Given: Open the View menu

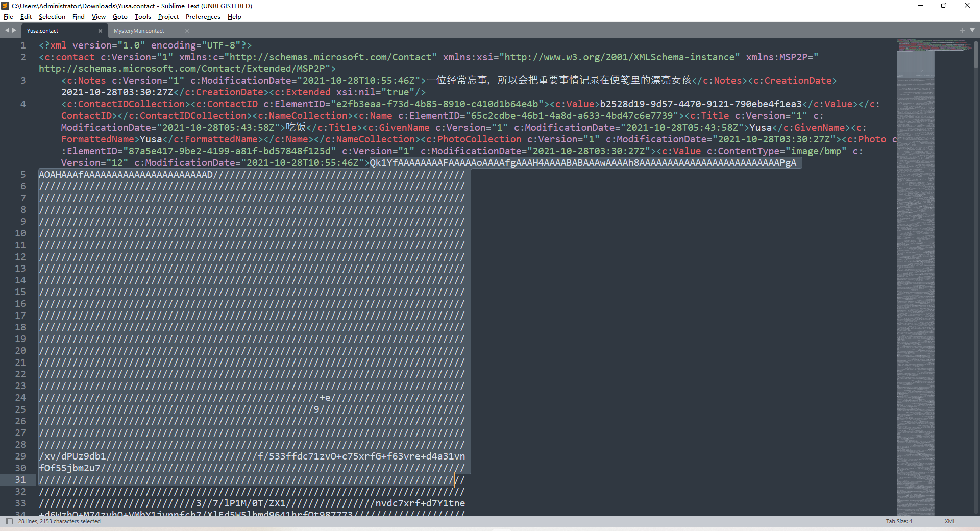Looking at the screenshot, I should coord(99,17).
